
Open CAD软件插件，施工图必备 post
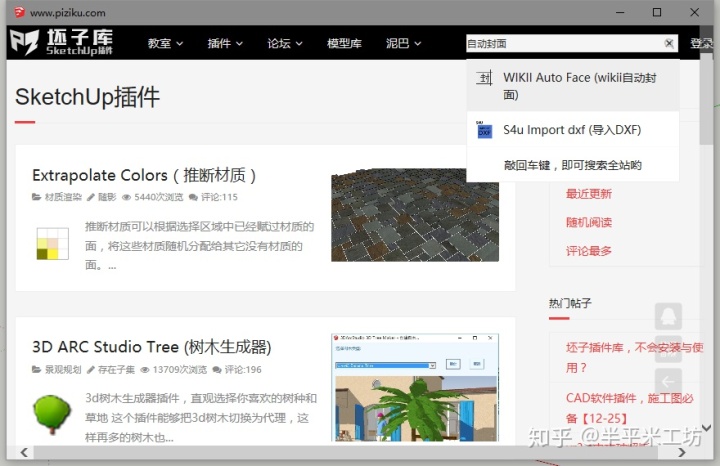(x=629, y=408)
